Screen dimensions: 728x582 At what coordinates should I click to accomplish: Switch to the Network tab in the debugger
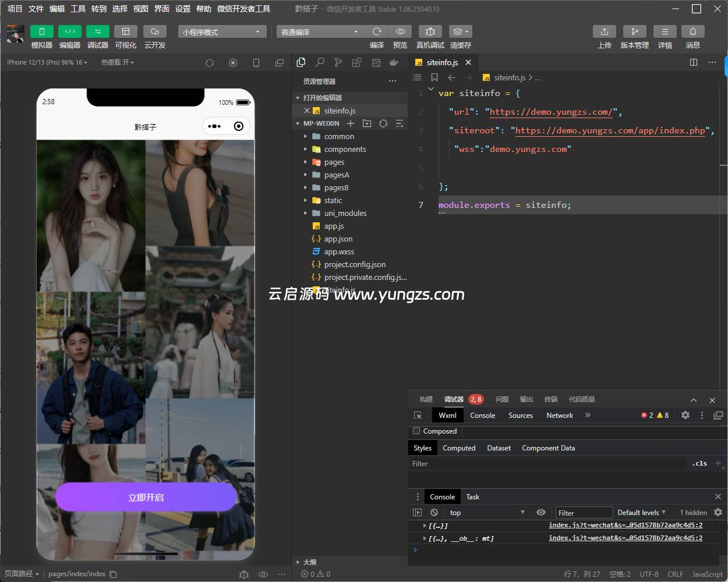pos(559,415)
